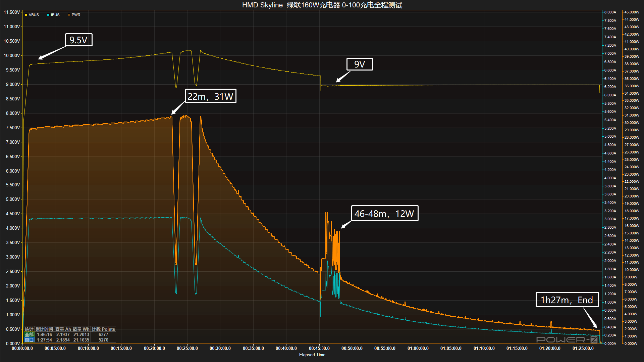
Task: Click the 00:25:00.0 tick on the time axis
Action: pos(187,348)
